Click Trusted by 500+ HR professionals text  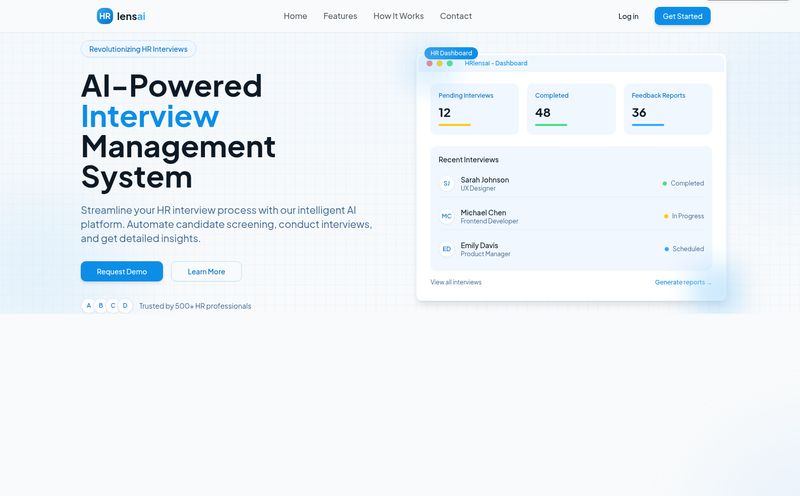[195, 306]
